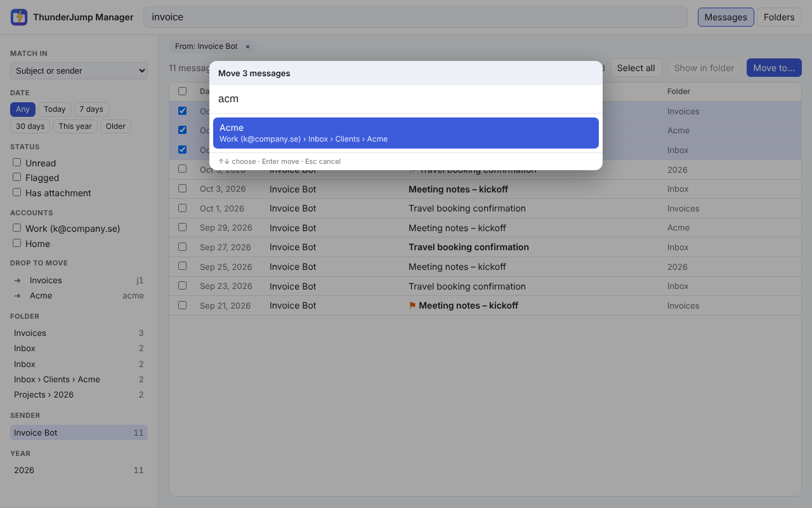Filter date by Today

[55, 109]
